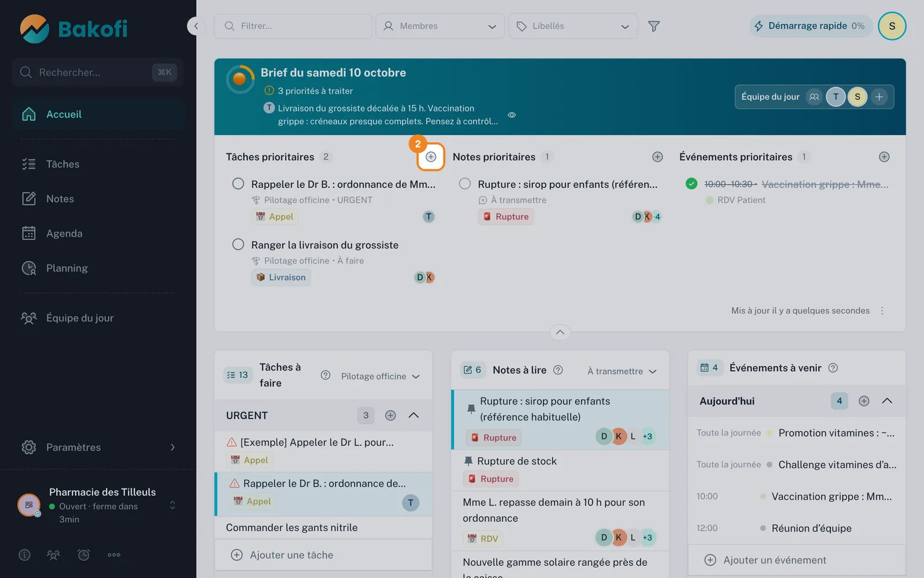Click the team icon in sidebar footer

(53, 555)
